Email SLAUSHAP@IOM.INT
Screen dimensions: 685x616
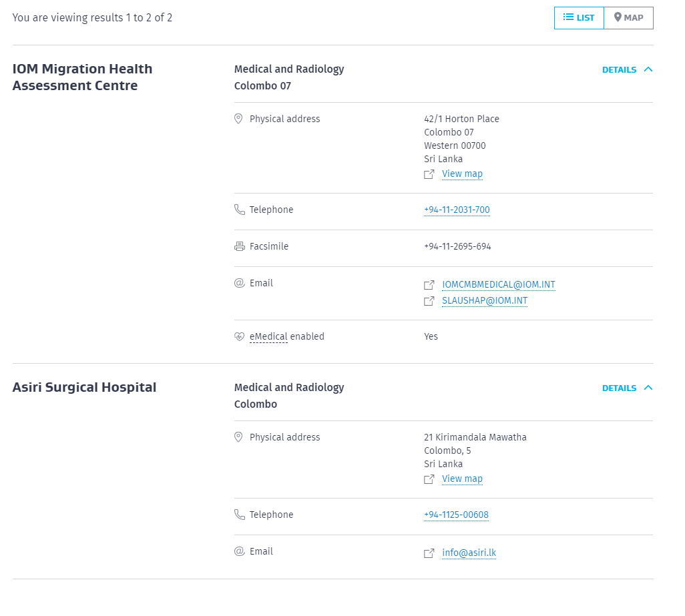click(485, 301)
